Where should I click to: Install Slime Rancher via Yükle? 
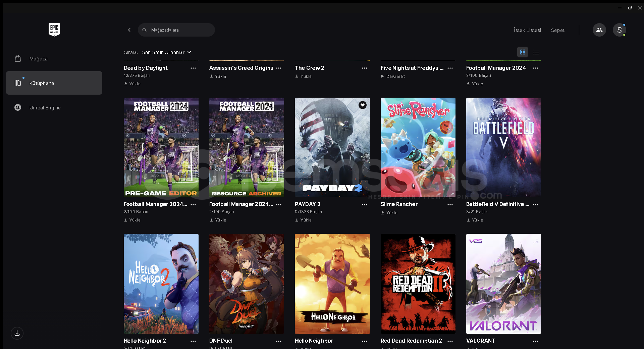389,213
